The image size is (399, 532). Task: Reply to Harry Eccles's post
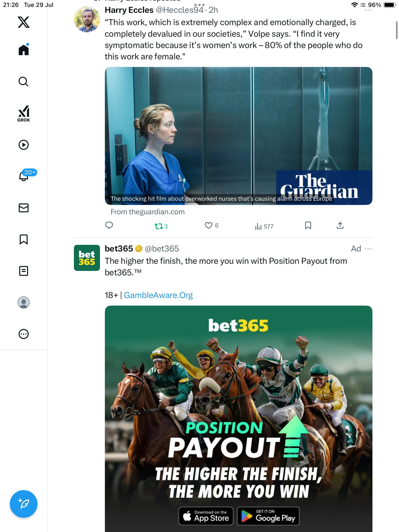coord(109,225)
